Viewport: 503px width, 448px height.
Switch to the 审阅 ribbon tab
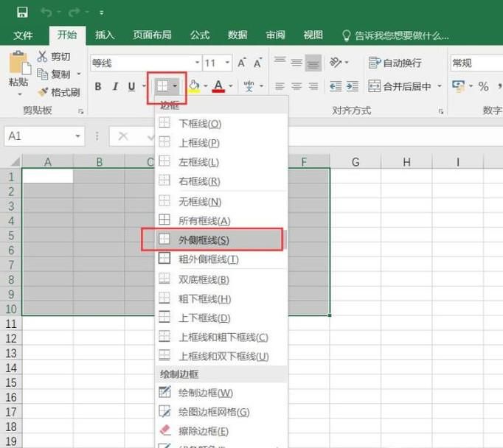(x=275, y=35)
